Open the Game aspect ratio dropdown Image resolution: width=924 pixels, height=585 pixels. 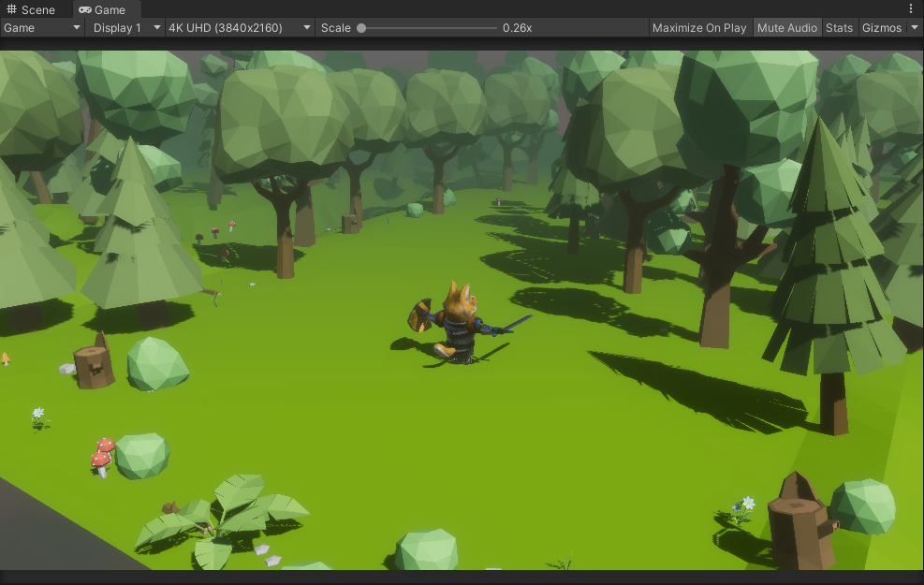[42, 27]
